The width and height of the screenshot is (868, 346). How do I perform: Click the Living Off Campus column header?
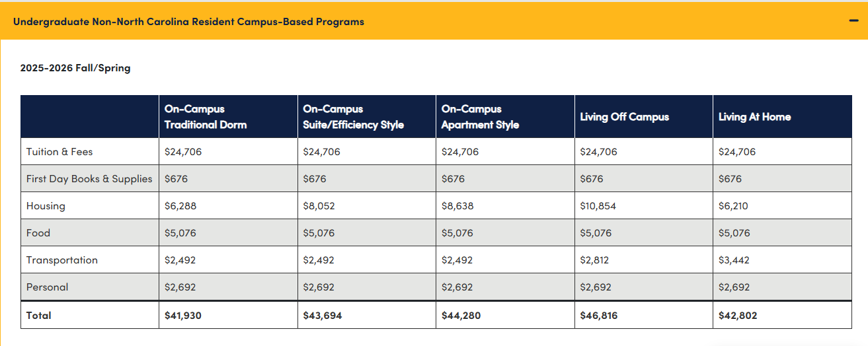[x=624, y=117]
